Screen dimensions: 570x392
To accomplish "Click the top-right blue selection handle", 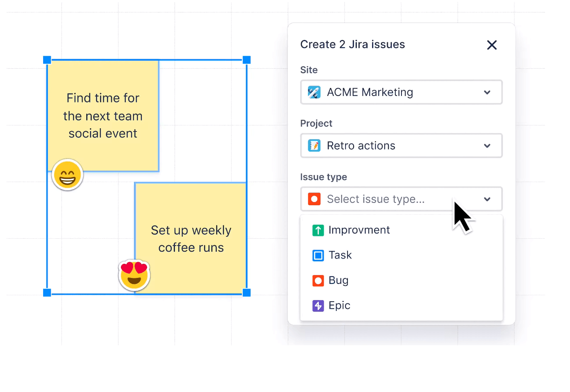I will click(247, 60).
